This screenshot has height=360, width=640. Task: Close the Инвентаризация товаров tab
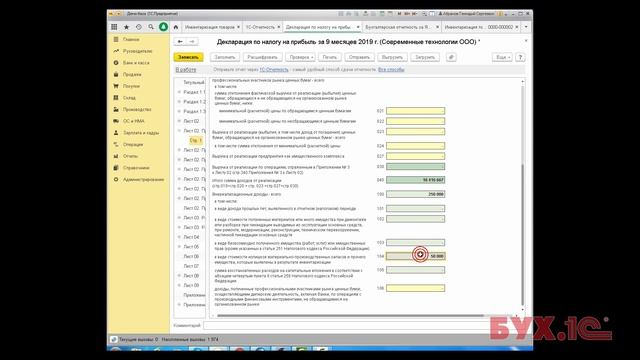[x=238, y=27]
